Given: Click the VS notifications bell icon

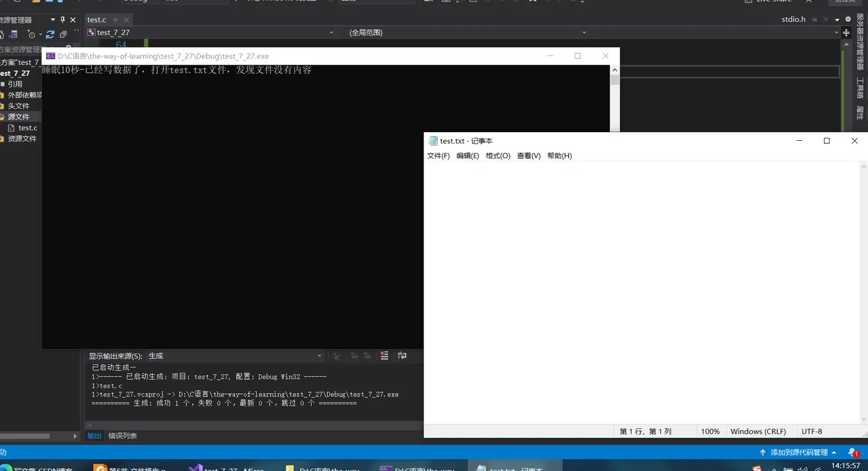Looking at the screenshot, I should point(853,452).
